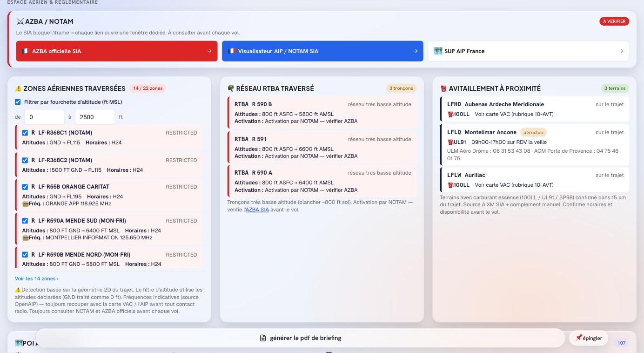Click the À VÉRIFIER badge
This screenshot has width=644, height=353.
(x=614, y=21)
